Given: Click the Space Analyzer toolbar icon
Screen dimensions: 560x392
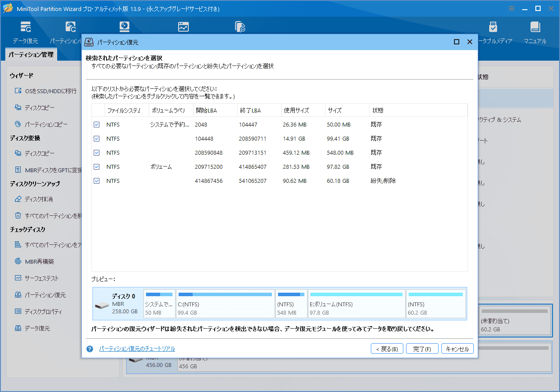Looking at the screenshot, I should (x=183, y=27).
